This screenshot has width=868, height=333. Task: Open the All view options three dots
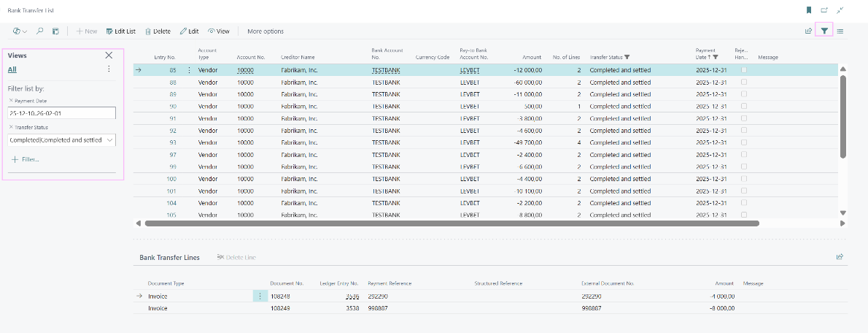pos(109,69)
